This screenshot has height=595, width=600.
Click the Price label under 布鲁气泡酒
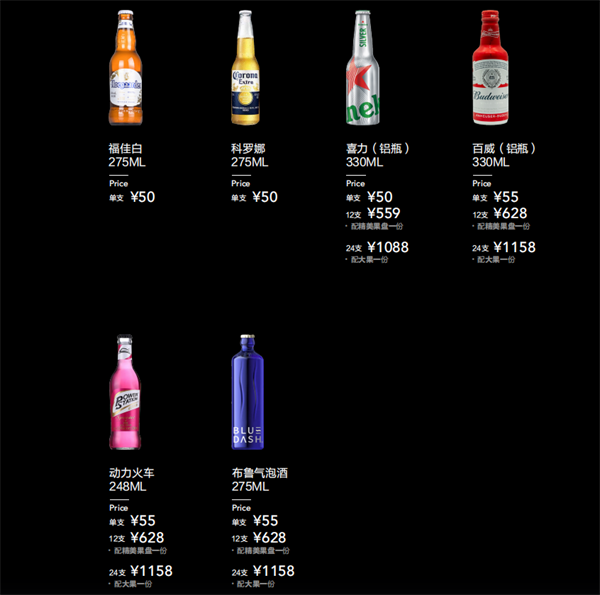pyautogui.click(x=241, y=508)
